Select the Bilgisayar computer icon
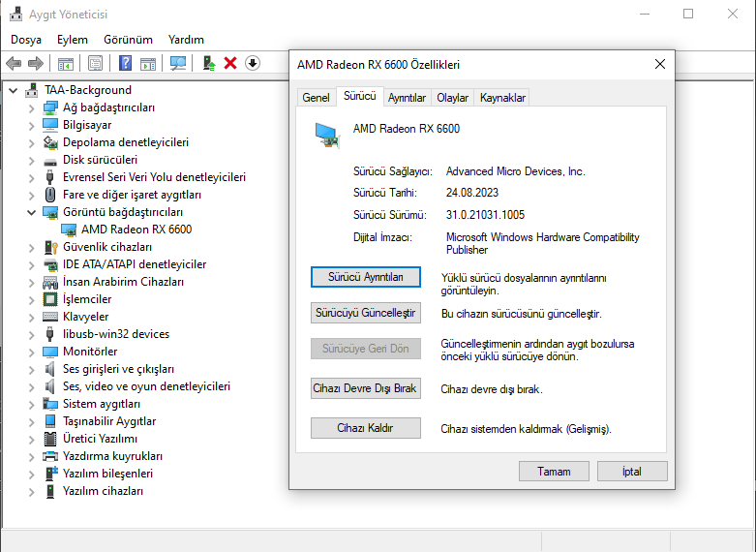This screenshot has height=552, width=756. click(x=50, y=125)
